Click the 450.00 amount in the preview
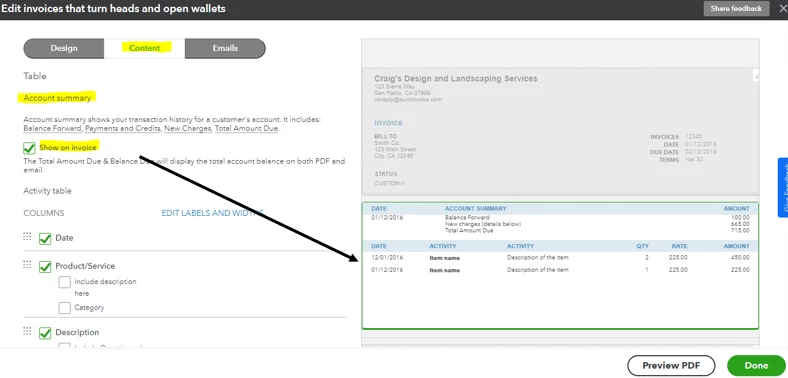This screenshot has width=788, height=378. [740, 257]
